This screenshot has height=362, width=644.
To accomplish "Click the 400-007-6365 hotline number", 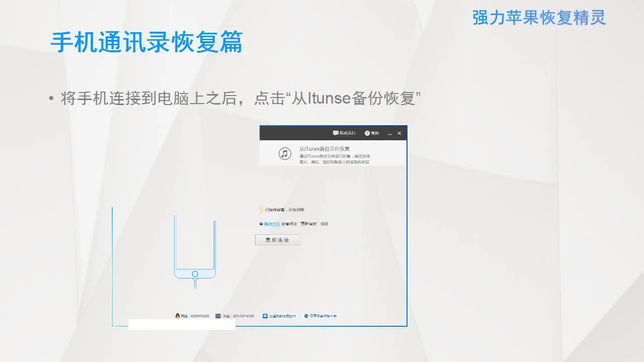I will point(243,315).
